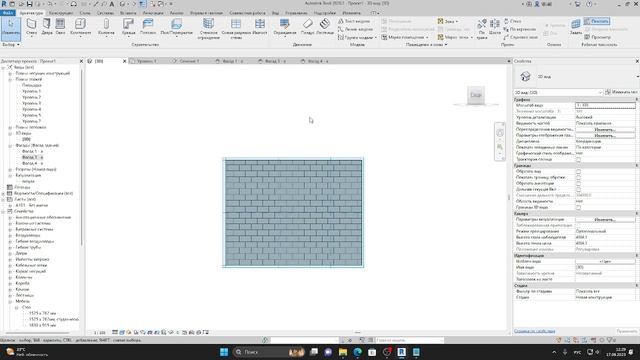Open the Выбор panel dropdown
This screenshot has height=360, width=640.
click(11, 44)
